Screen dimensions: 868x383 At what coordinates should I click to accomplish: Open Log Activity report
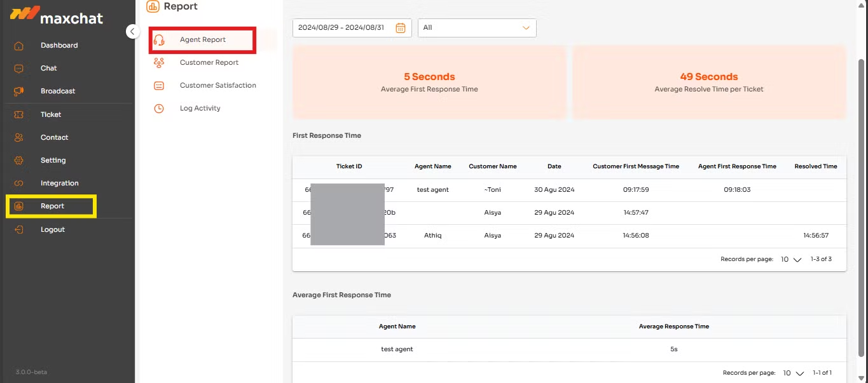[200, 109]
